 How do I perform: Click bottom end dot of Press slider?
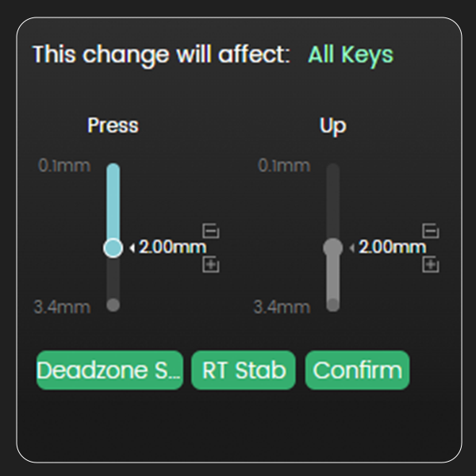tap(113, 305)
